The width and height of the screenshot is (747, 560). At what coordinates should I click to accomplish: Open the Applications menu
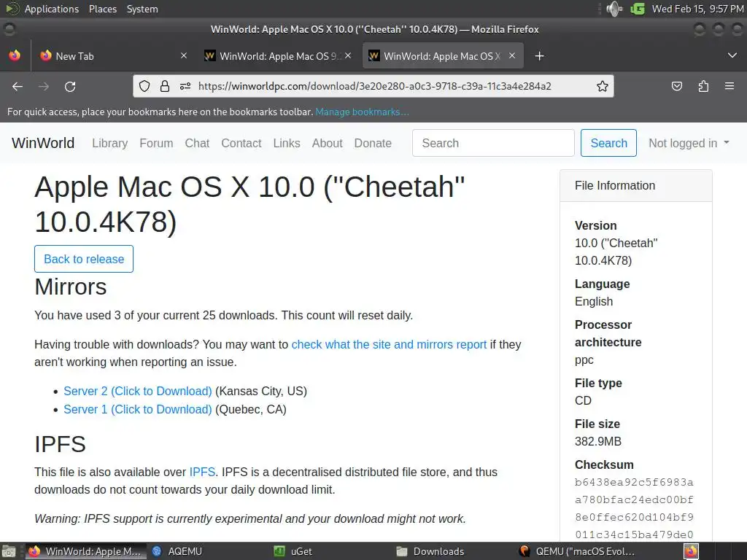pos(52,9)
